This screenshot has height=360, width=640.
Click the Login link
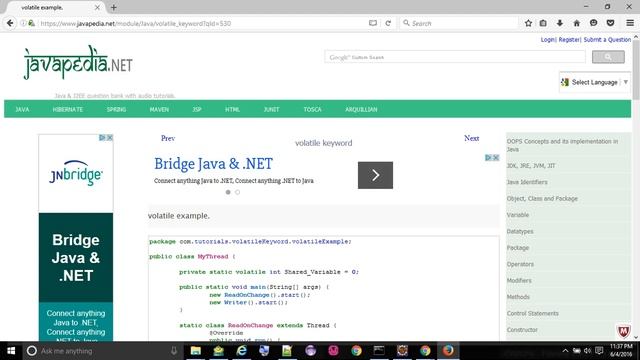click(548, 40)
